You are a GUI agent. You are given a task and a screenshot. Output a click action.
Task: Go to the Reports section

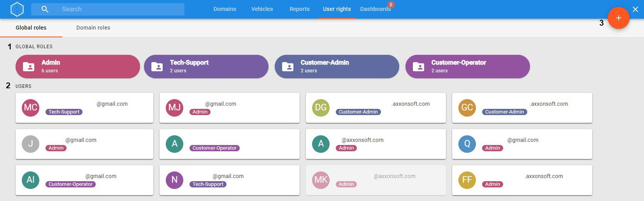click(299, 9)
